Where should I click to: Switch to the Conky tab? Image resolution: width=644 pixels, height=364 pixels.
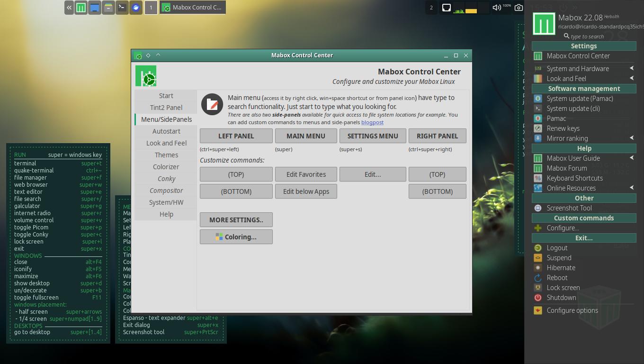[166, 179]
